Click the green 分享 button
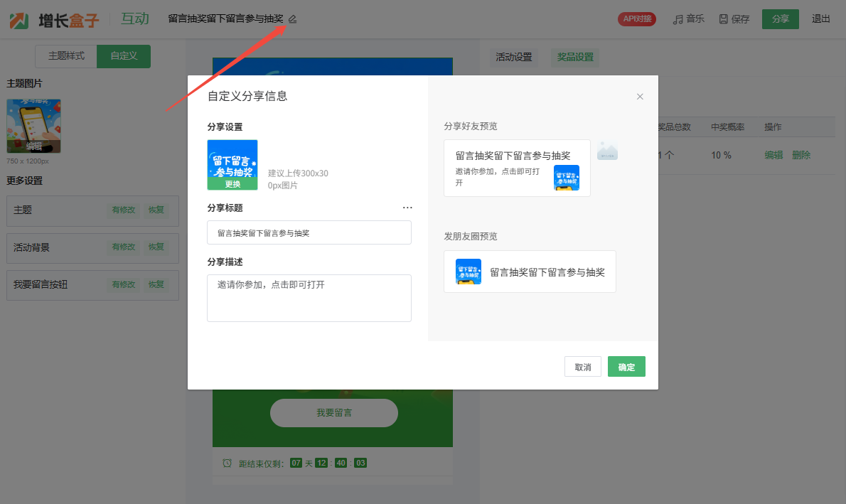 coord(780,19)
